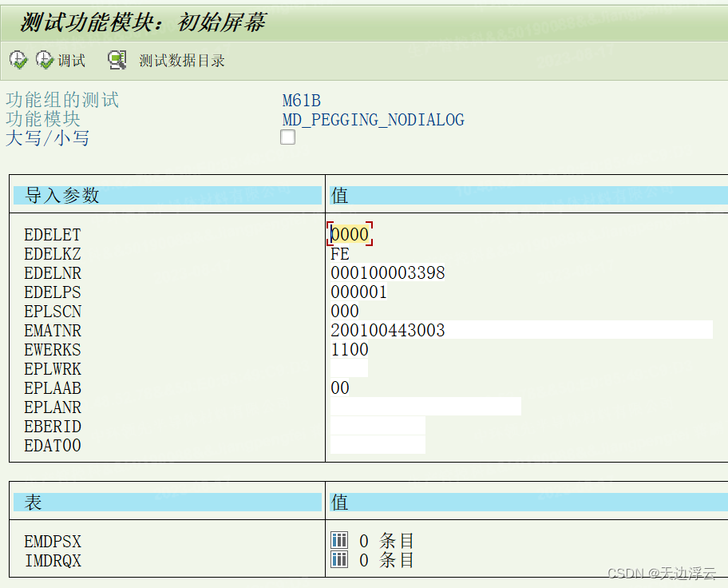728x588 pixels.
Task: Click the EPLSCN field showing 000
Action: point(343,311)
